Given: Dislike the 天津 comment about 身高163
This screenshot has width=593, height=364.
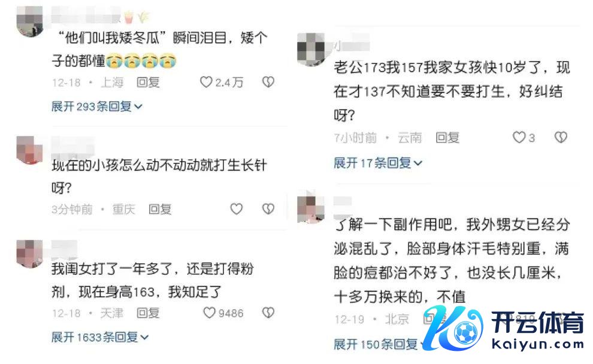Looking at the screenshot, I should [x=268, y=313].
